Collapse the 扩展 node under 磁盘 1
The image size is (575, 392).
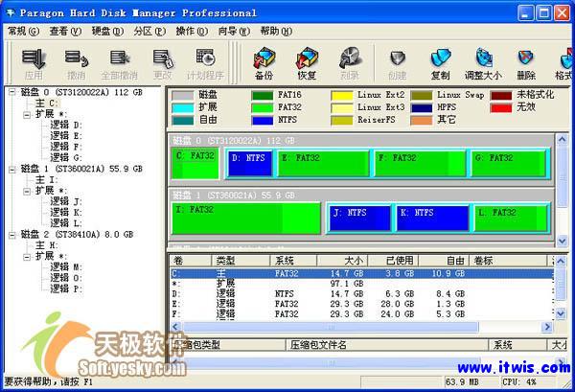coord(27,191)
